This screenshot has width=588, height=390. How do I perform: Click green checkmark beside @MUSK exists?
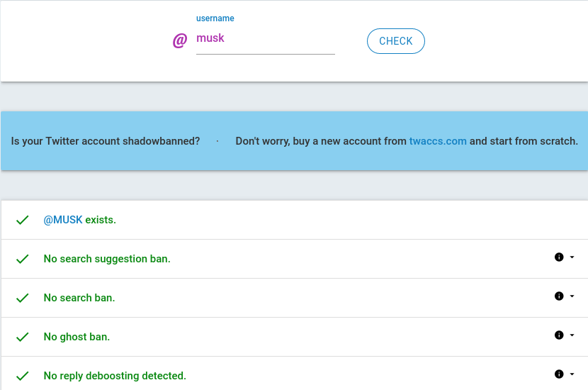[x=23, y=220]
